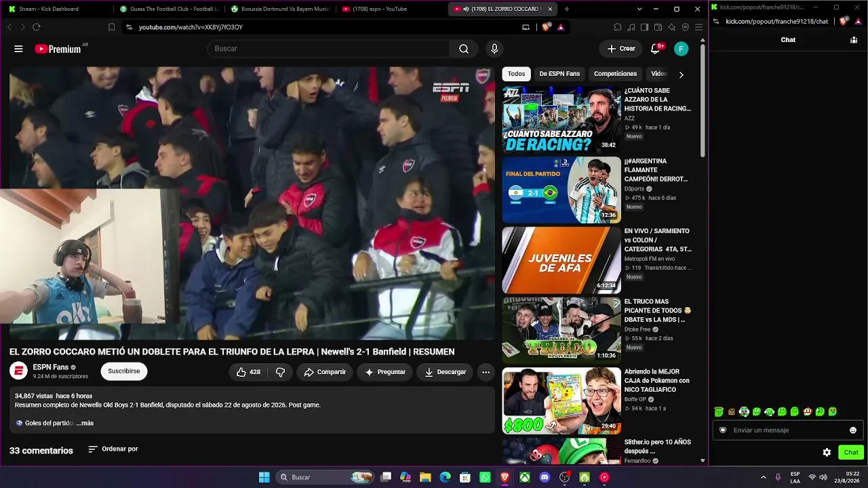Open Brave Rewards triangle icon in YouTube window
Image resolution: width=868 pixels, height=488 pixels.
click(x=561, y=27)
